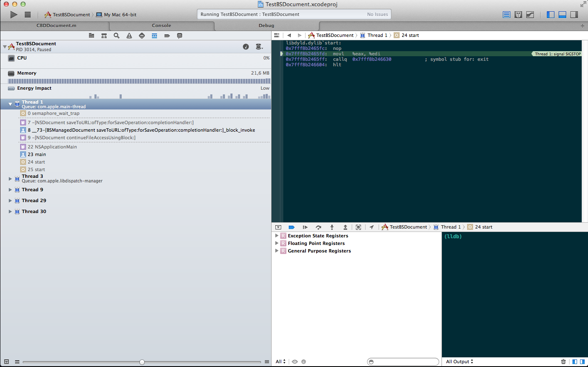Toggle the variables view pane button
588x367 pixels.
click(575, 362)
